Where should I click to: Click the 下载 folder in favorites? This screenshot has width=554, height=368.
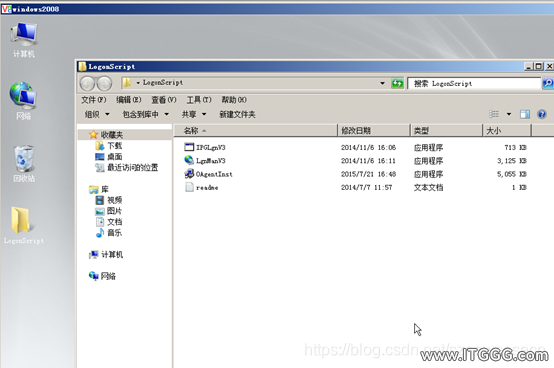[x=108, y=146]
